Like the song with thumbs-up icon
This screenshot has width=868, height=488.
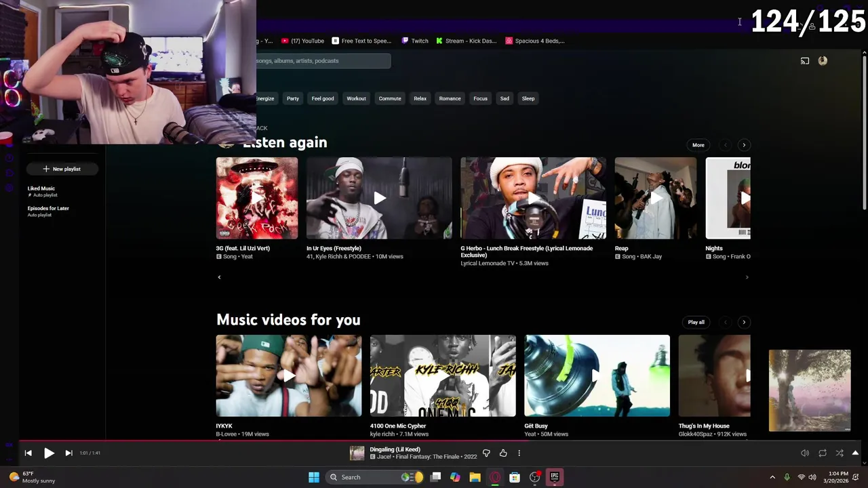[503, 453]
